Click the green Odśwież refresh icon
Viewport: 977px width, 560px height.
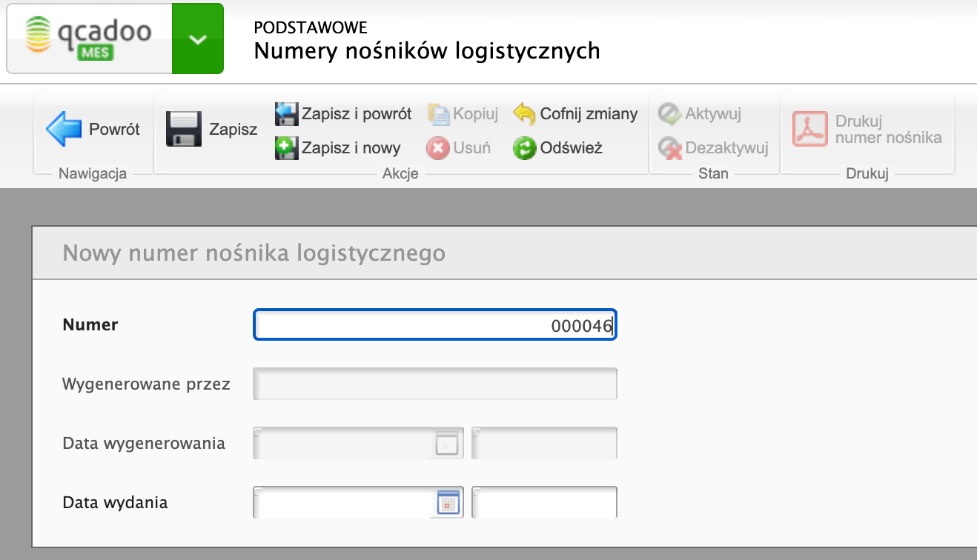[524, 148]
